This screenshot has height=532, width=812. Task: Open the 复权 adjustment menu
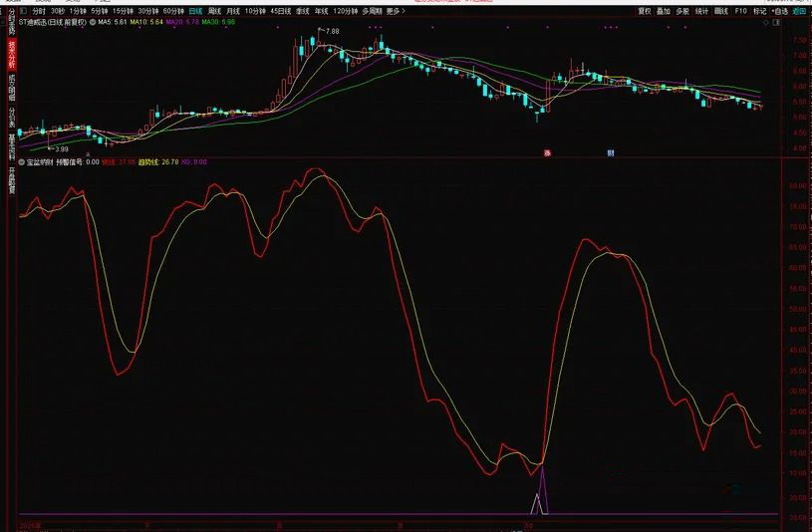pos(645,11)
